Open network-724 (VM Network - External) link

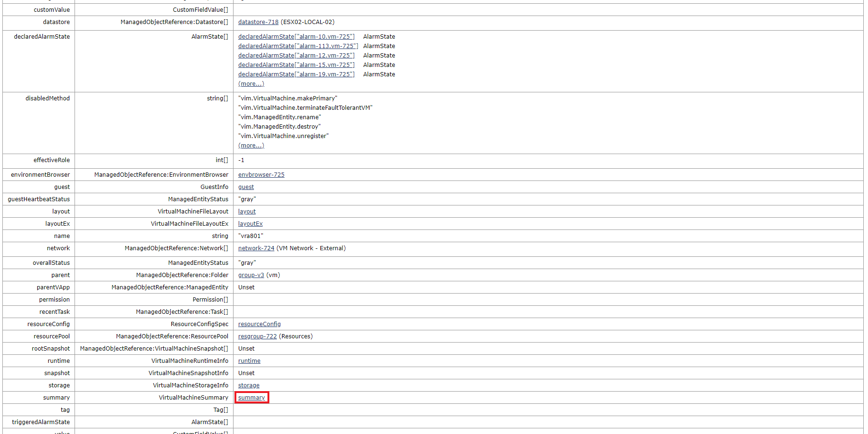(256, 248)
